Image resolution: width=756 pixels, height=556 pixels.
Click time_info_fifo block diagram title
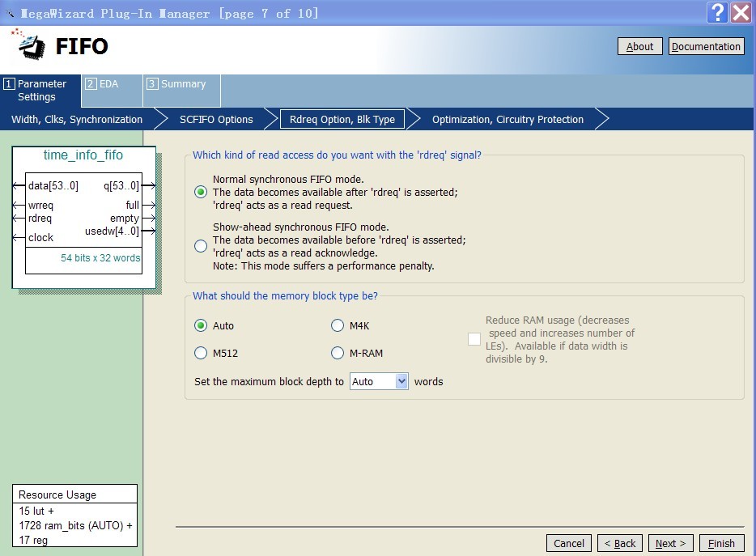[x=83, y=155]
